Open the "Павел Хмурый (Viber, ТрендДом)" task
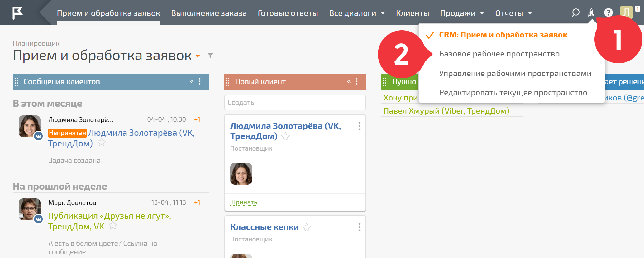Image resolution: width=644 pixels, height=258 pixels. coord(446,111)
